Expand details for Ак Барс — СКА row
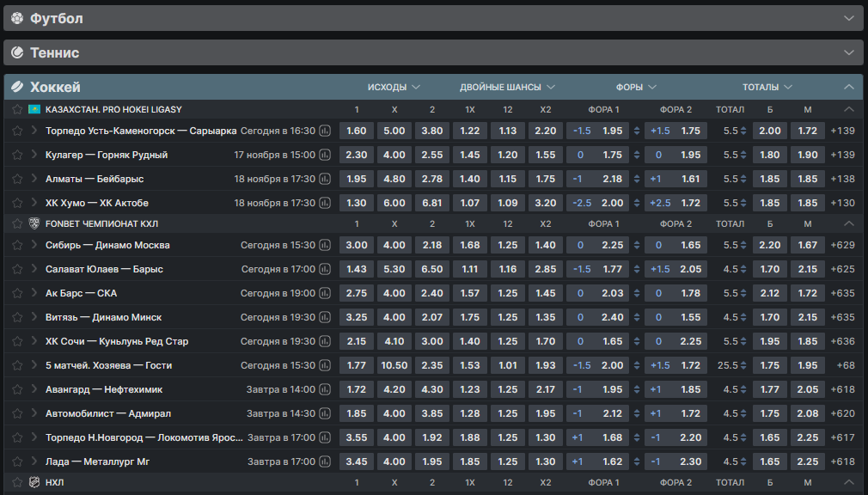This screenshot has width=868, height=495. (34, 293)
